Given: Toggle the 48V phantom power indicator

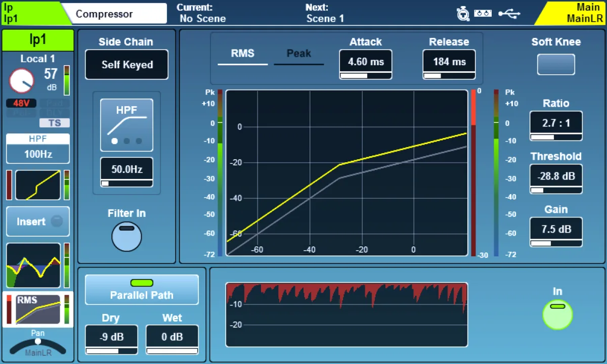Looking at the screenshot, I should coord(21,103).
